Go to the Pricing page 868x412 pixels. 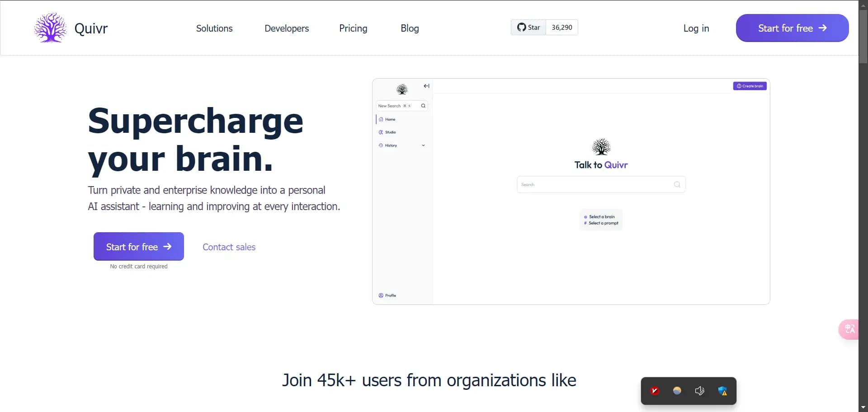tap(353, 28)
